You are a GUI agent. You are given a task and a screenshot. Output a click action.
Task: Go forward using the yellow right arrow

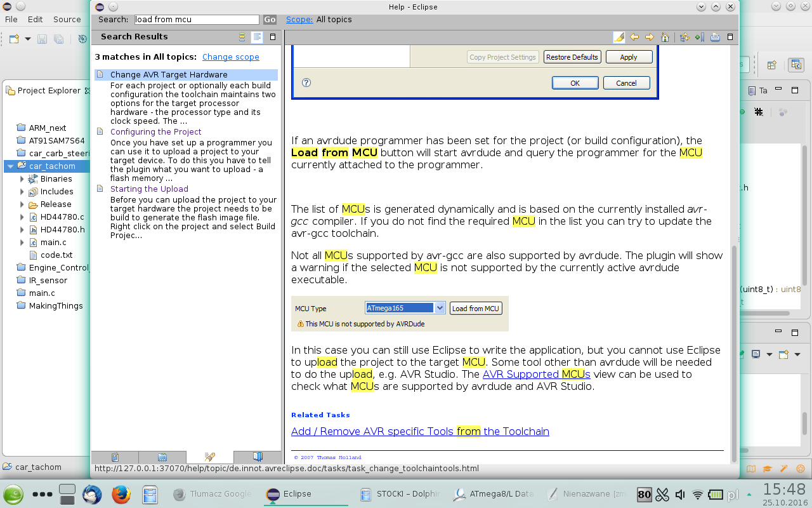tap(649, 37)
